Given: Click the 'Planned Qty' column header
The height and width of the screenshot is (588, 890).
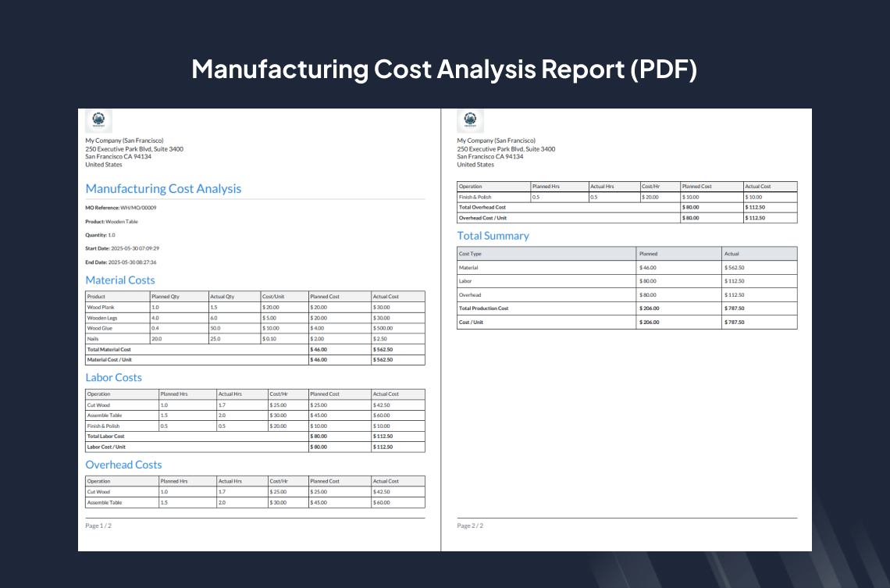Looking at the screenshot, I should click(166, 296).
